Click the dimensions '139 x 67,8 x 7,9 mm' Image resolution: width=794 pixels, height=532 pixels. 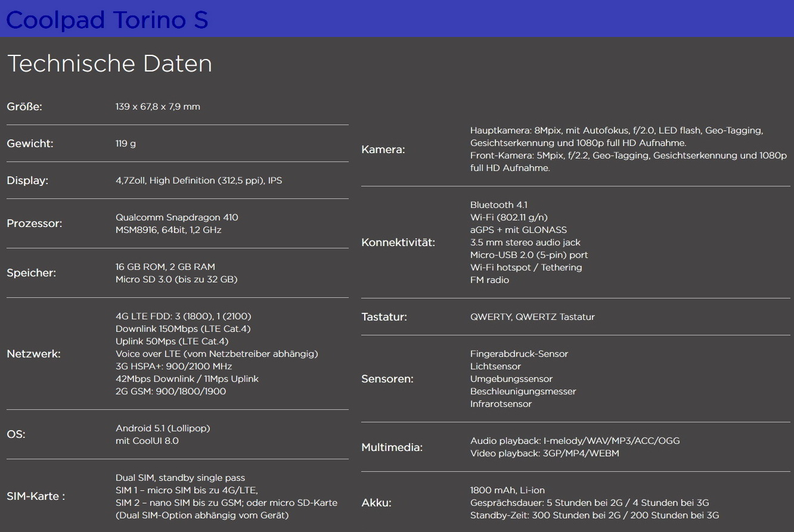pyautogui.click(x=158, y=107)
